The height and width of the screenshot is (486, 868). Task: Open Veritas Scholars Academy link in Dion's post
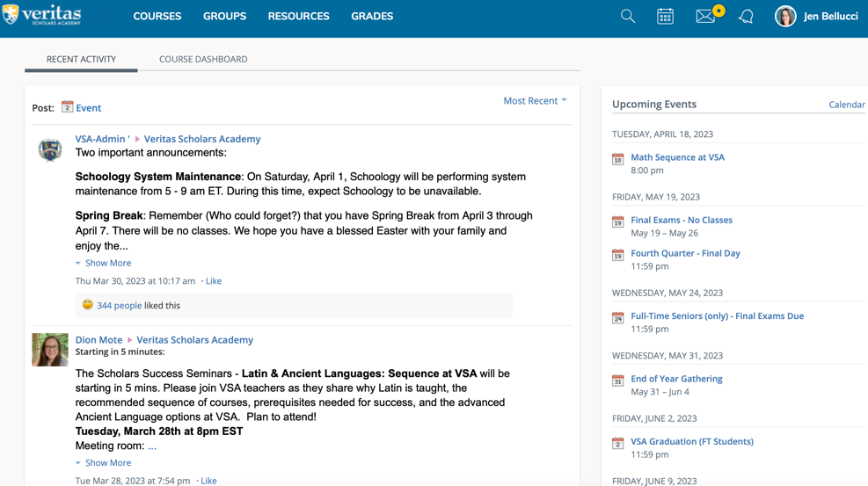point(195,340)
